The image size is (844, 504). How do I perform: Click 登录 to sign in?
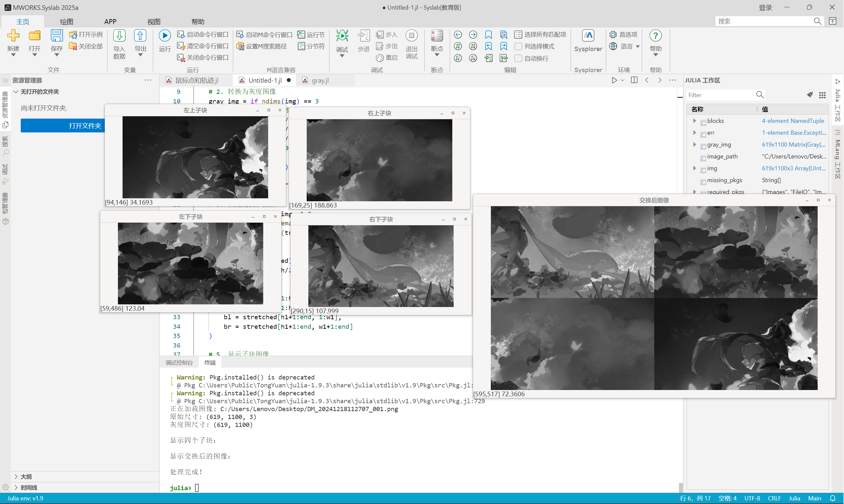765,8
